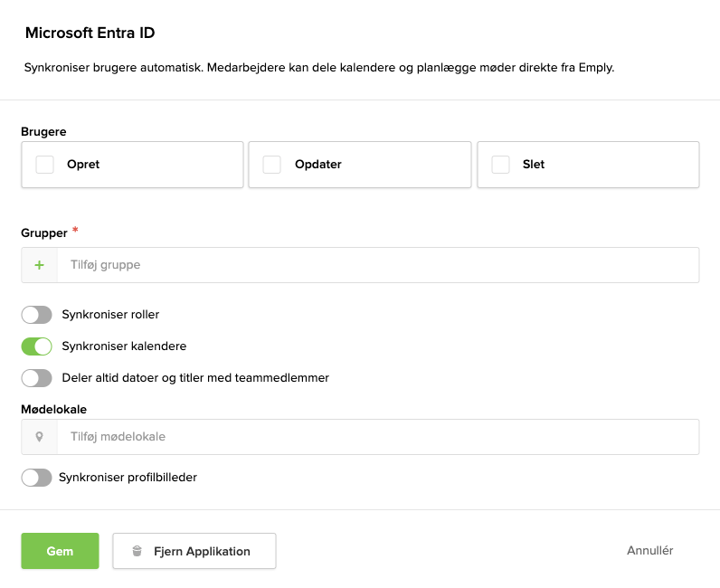Enable the Slet checkbox

tap(500, 165)
